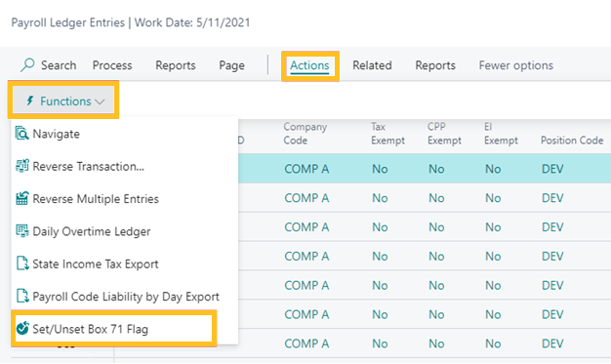The height and width of the screenshot is (364, 611).
Task: Click the Daily Overtime Ledger icon
Action: coord(21,230)
